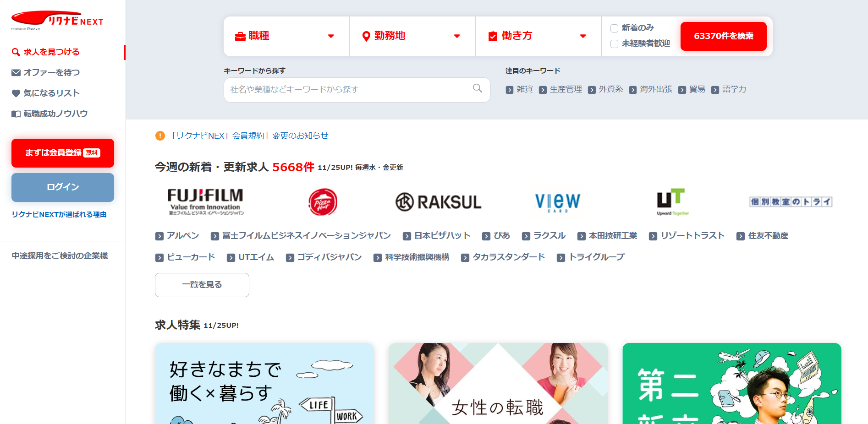Open the 本田技研工業 company link
The height and width of the screenshot is (424, 868).
click(613, 236)
